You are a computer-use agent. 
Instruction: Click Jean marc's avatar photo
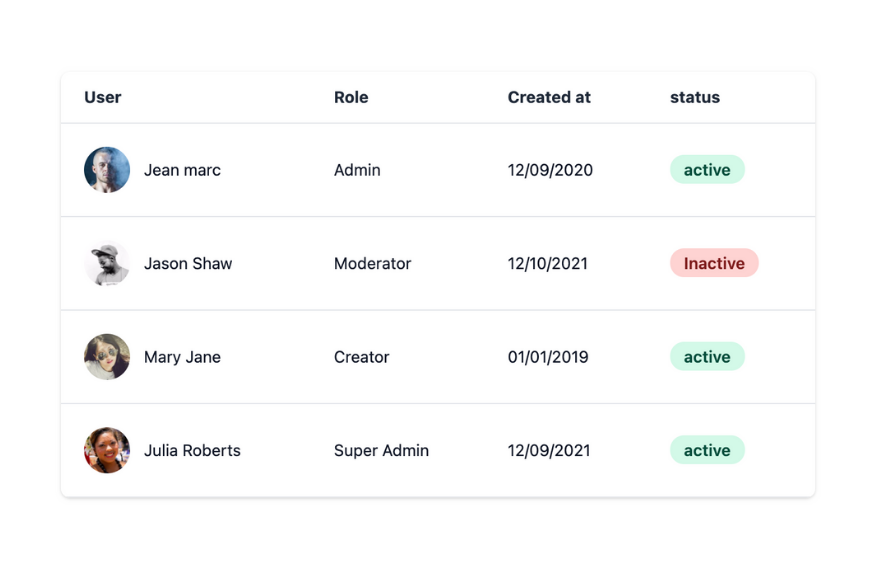(107, 170)
